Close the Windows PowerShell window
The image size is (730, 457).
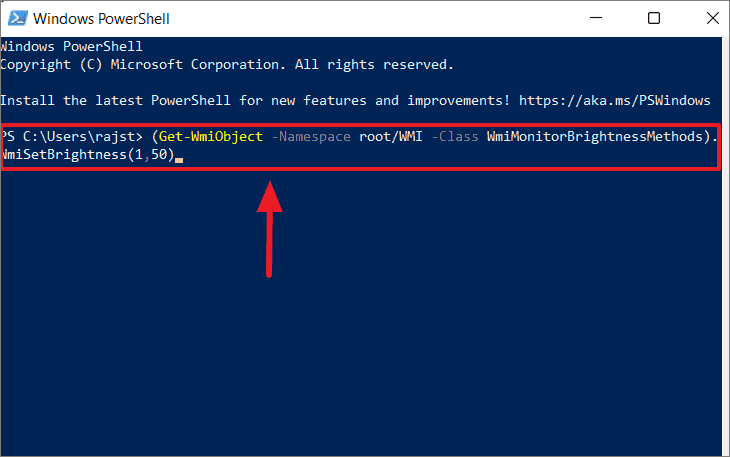[x=712, y=18]
